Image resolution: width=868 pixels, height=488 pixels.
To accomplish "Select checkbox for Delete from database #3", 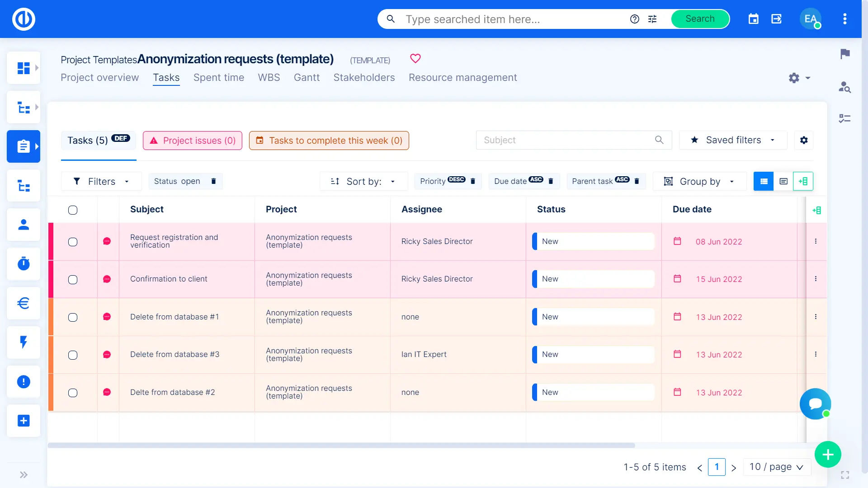I will tap(73, 355).
